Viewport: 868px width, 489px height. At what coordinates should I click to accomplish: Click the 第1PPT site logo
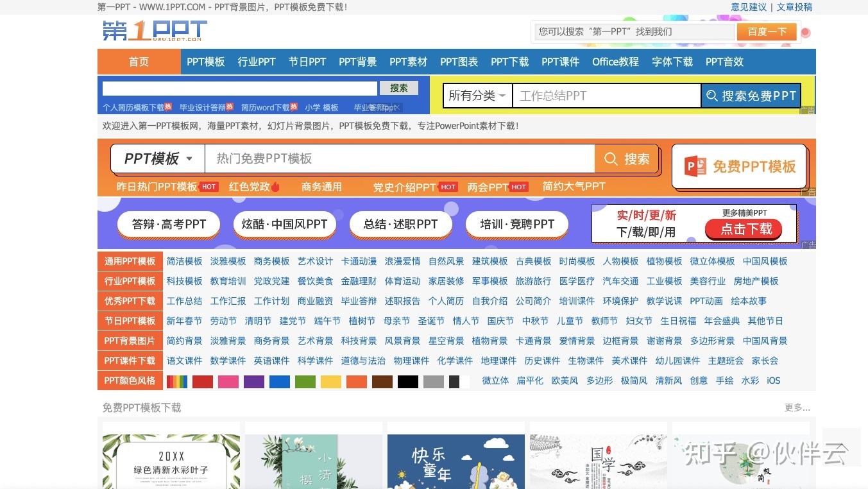point(155,31)
